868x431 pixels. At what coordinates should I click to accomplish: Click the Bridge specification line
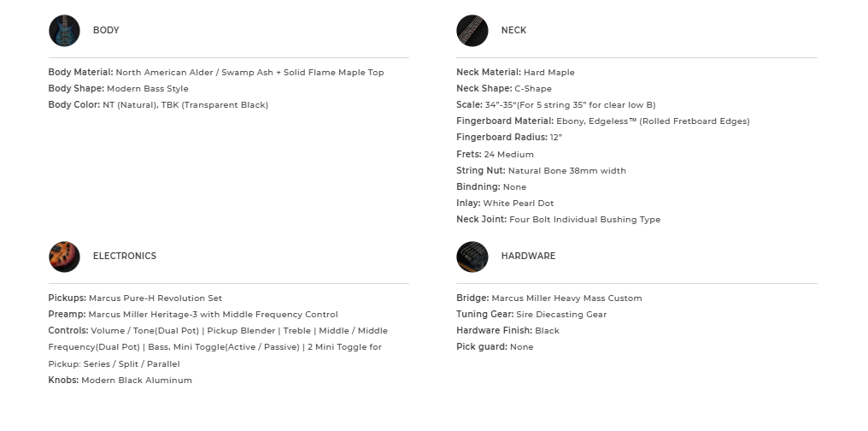(548, 298)
